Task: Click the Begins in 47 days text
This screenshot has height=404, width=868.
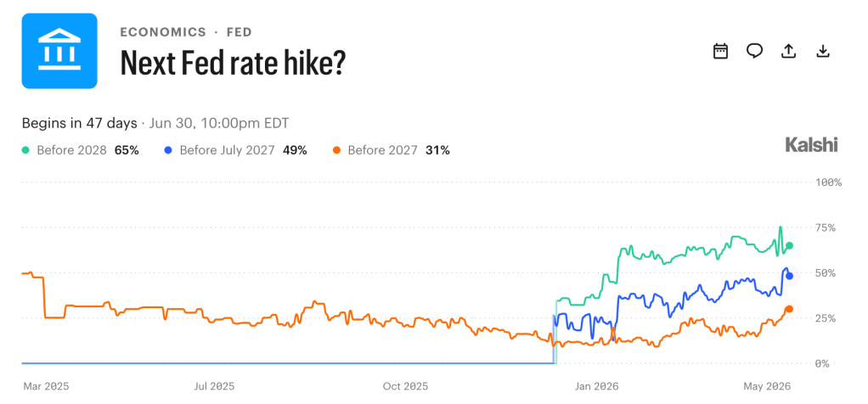Action: coord(79,123)
